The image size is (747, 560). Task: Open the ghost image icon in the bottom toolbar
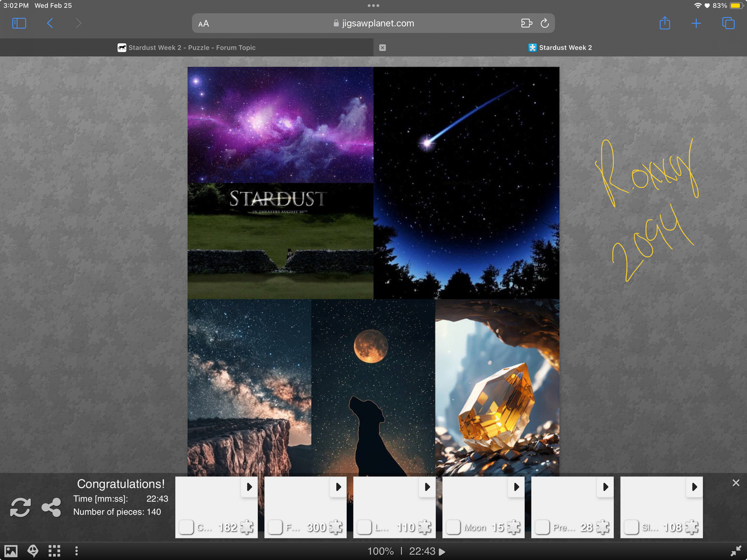click(33, 551)
